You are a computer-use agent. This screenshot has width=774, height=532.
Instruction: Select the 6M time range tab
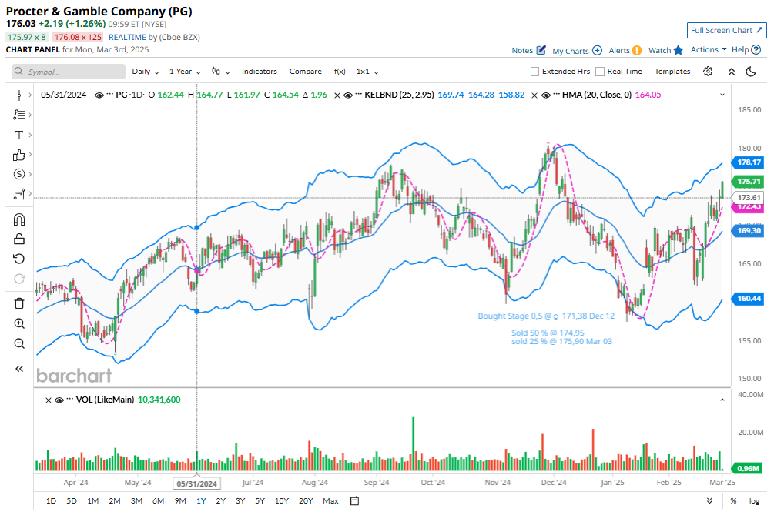tap(158, 501)
